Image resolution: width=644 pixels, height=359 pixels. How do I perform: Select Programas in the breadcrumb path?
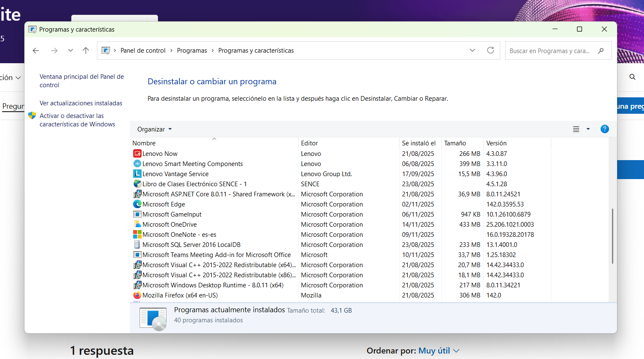pos(192,50)
